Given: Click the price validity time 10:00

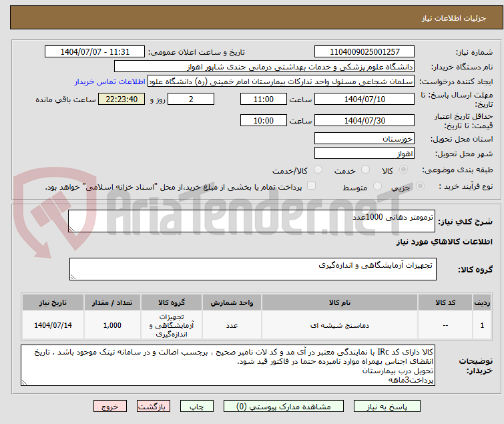Looking at the screenshot, I should click(x=264, y=120).
